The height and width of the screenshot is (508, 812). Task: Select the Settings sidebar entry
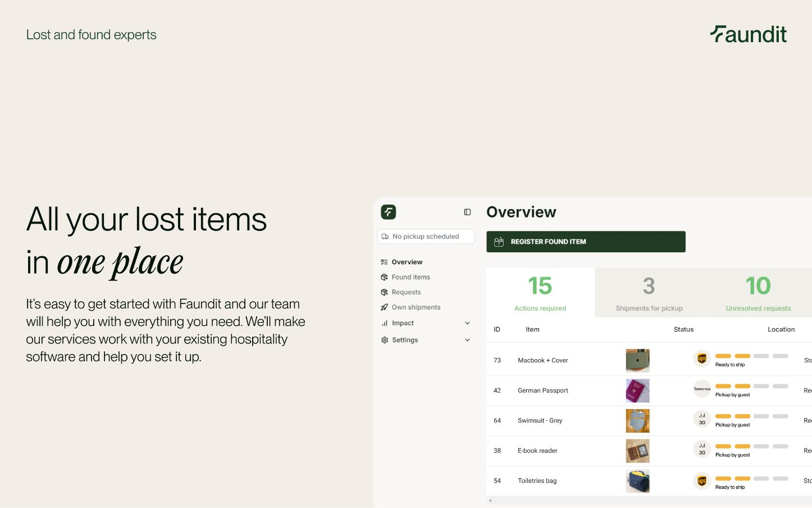click(x=405, y=340)
